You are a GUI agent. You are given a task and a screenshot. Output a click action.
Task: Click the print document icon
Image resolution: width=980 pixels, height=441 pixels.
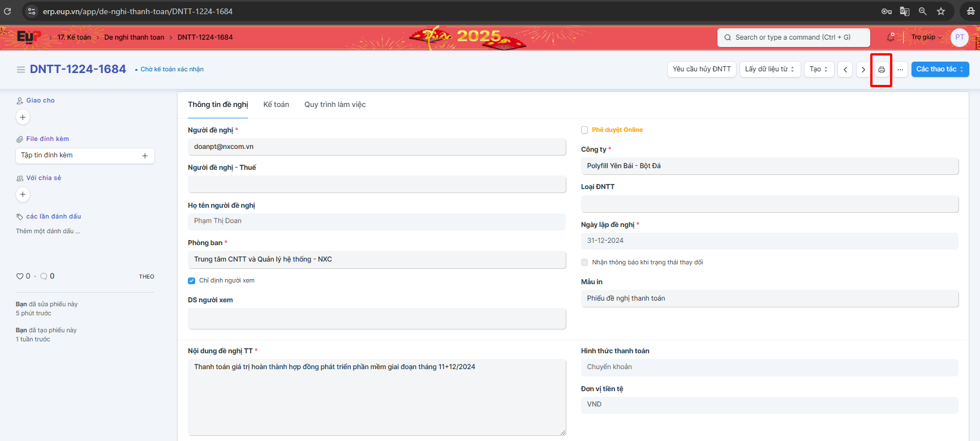tap(881, 70)
